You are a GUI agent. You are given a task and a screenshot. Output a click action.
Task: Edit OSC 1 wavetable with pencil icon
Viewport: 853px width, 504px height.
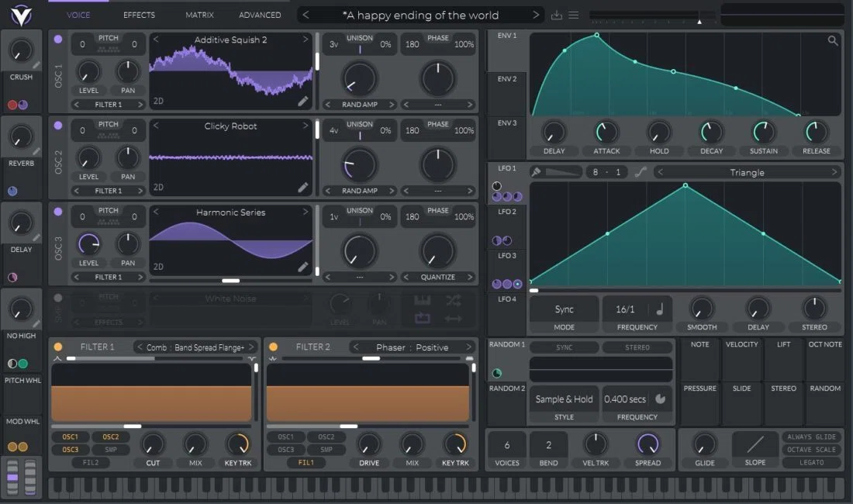[x=303, y=101]
